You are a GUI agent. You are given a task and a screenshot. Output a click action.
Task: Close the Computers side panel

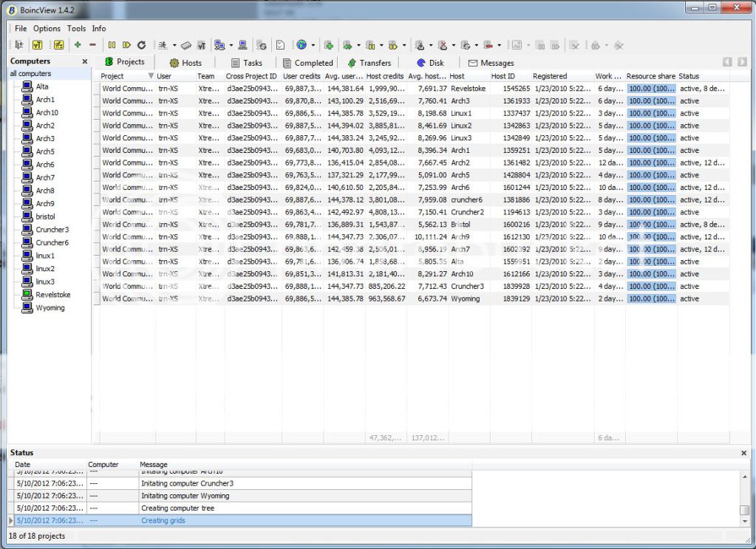(84, 61)
